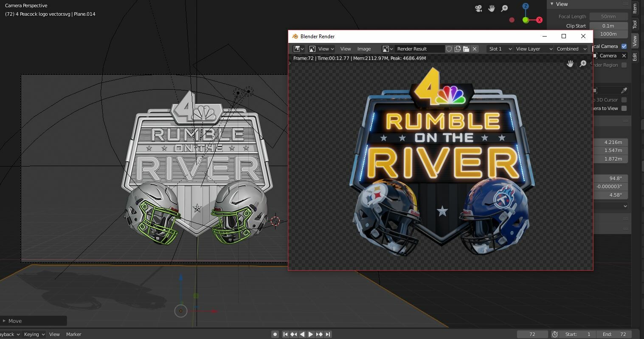Click the viewport pan hand icon
The image size is (644, 339).
tap(492, 8)
